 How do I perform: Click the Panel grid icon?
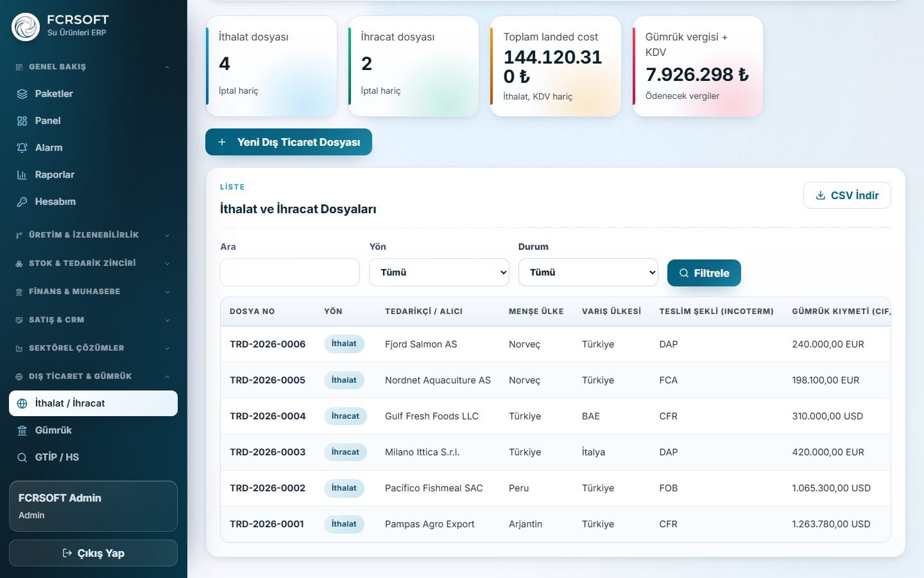tap(22, 121)
